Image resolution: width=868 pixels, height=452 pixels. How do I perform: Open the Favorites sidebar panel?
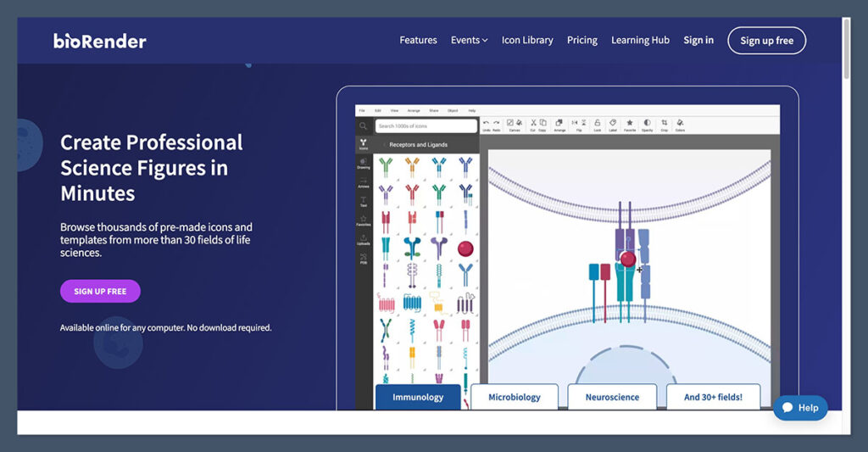coord(363,221)
